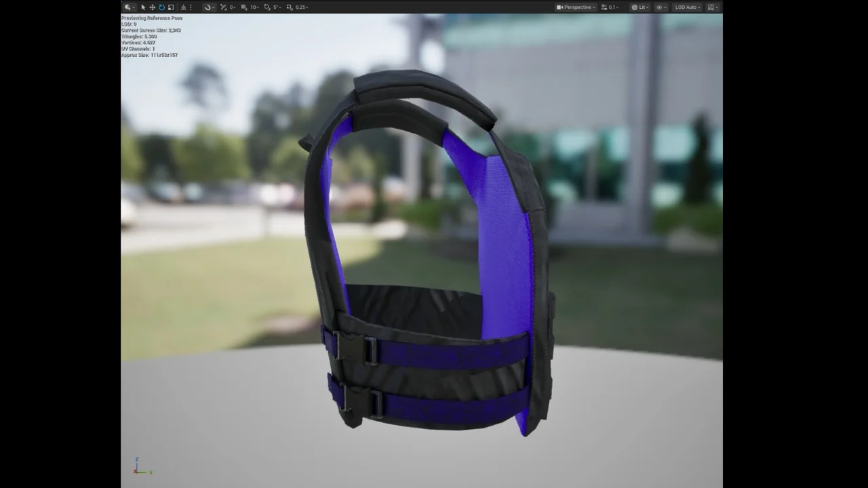Open the Perspective view type menu
Image resolution: width=868 pixels, height=488 pixels.
pyautogui.click(x=576, y=7)
